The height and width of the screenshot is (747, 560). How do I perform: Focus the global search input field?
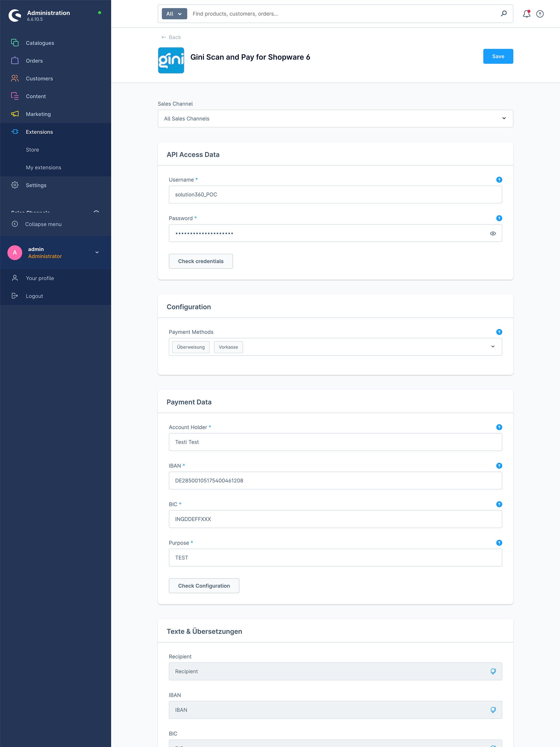coord(344,14)
